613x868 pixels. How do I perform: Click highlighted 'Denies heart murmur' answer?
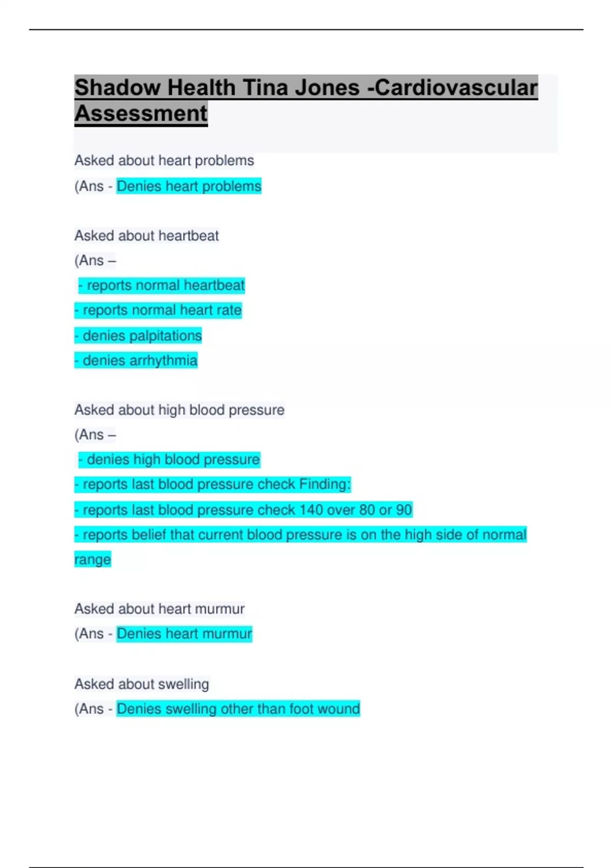click(184, 634)
